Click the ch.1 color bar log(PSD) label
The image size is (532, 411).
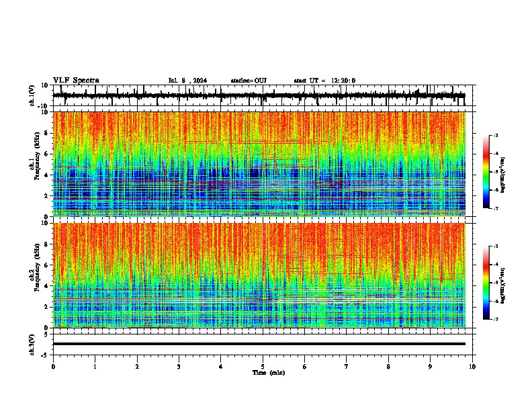[502, 175]
